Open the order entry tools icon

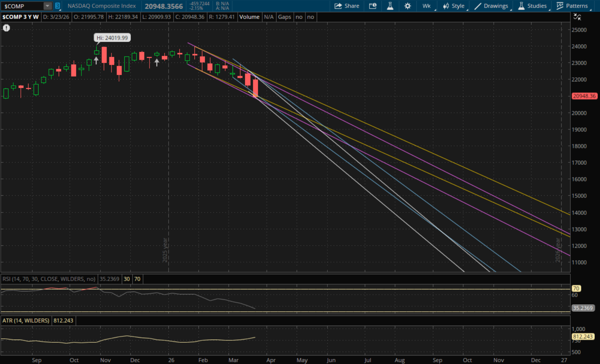(x=373, y=6)
